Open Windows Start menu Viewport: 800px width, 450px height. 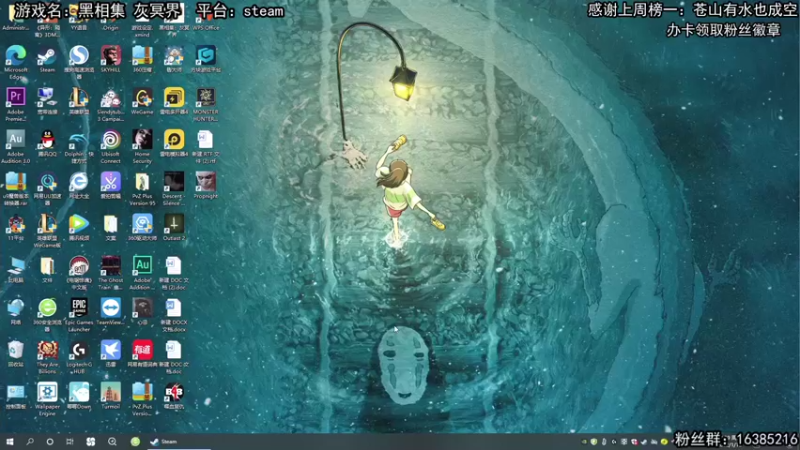pyautogui.click(x=10, y=441)
